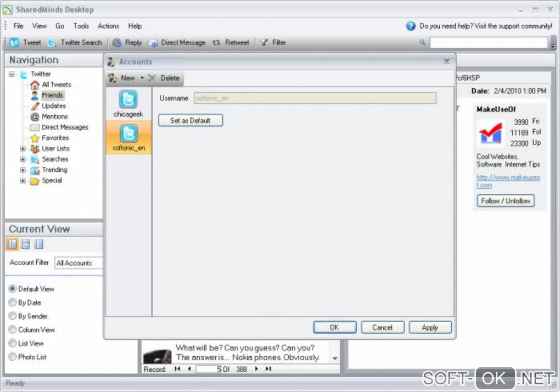Open the makeuseof.com profile link
560x392 pixels.
click(x=508, y=181)
